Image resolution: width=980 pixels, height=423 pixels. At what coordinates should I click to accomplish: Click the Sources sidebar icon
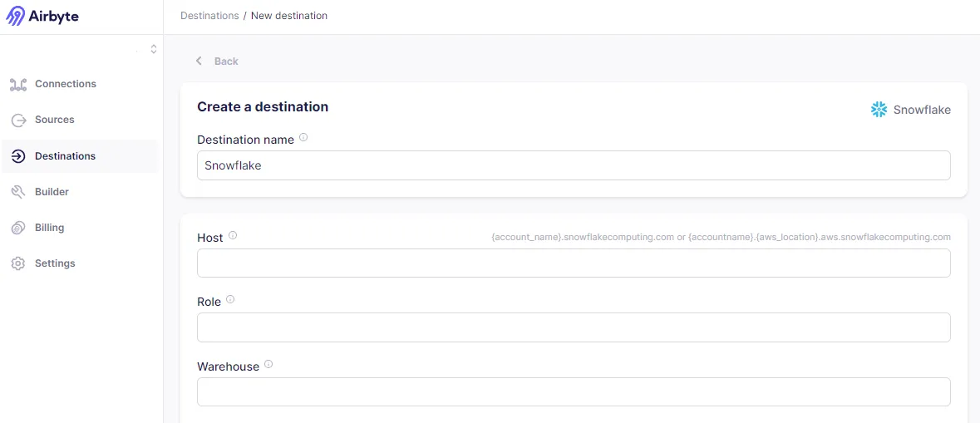tap(18, 120)
